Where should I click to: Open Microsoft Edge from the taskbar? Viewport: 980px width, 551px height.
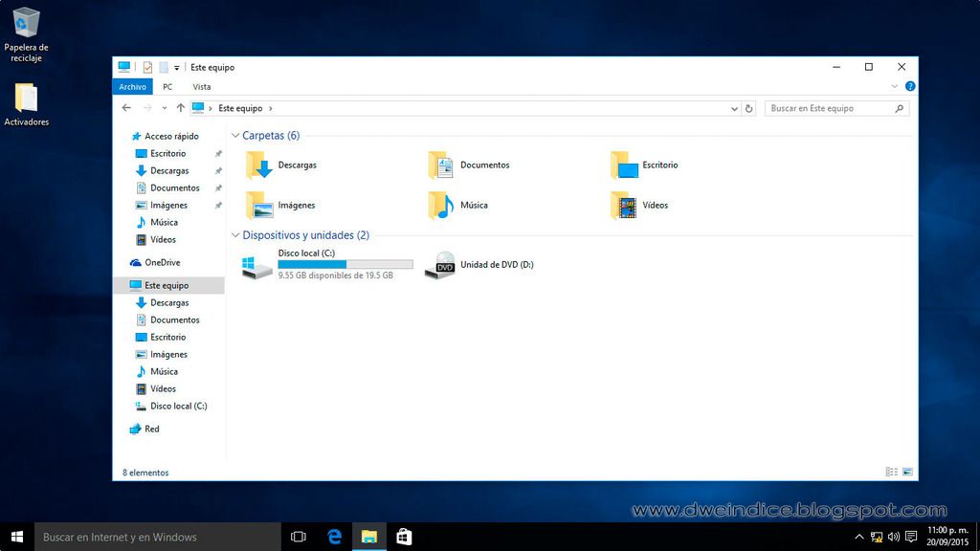coord(334,537)
